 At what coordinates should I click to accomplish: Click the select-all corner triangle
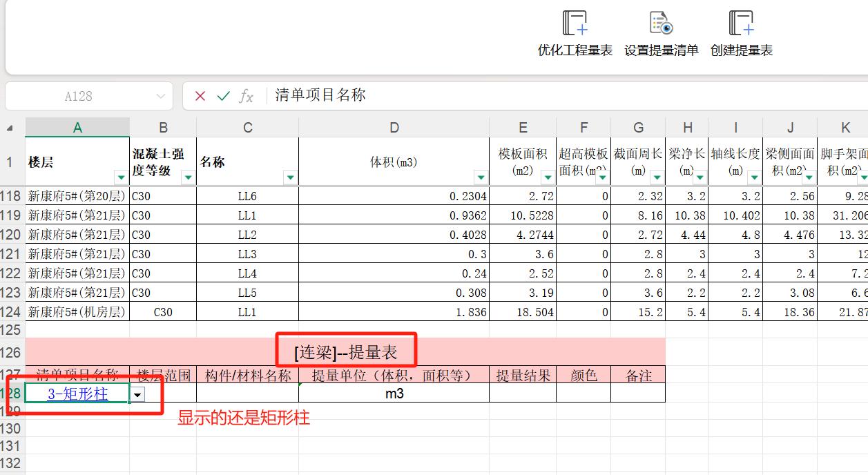[x=10, y=128]
